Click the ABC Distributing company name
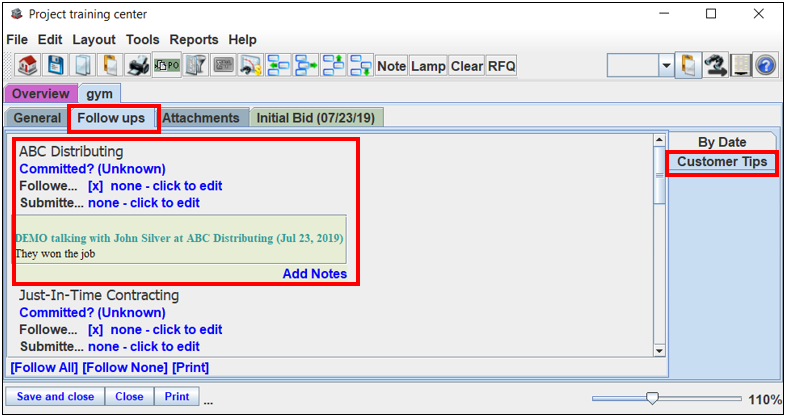 [x=71, y=152]
